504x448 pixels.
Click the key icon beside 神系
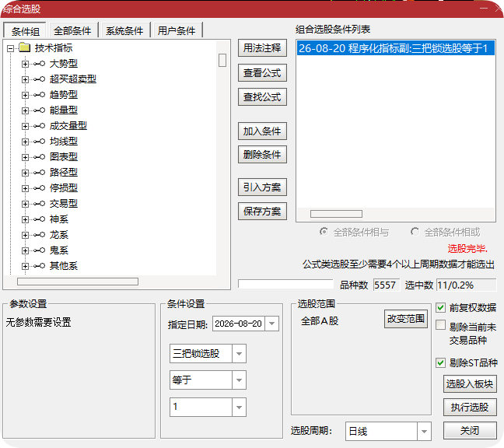(39, 219)
